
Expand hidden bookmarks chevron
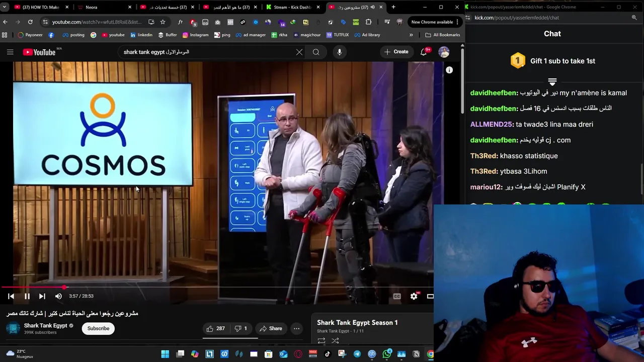(x=411, y=35)
